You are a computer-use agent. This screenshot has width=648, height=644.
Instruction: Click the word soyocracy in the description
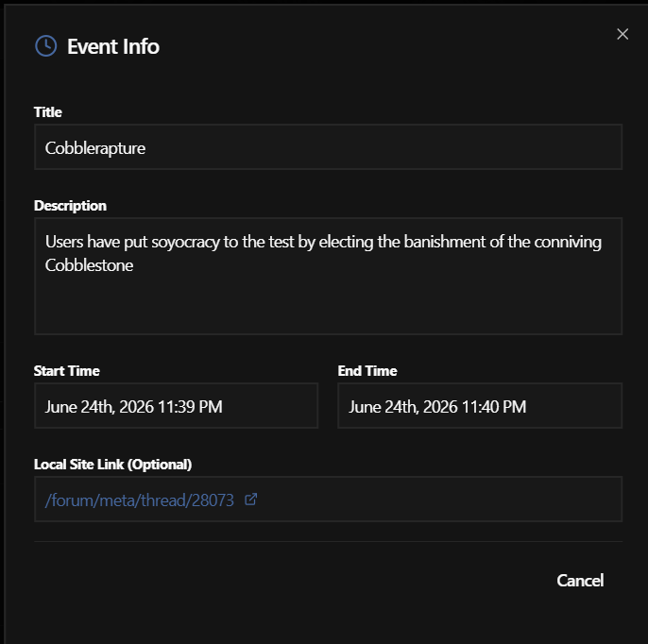(185, 243)
